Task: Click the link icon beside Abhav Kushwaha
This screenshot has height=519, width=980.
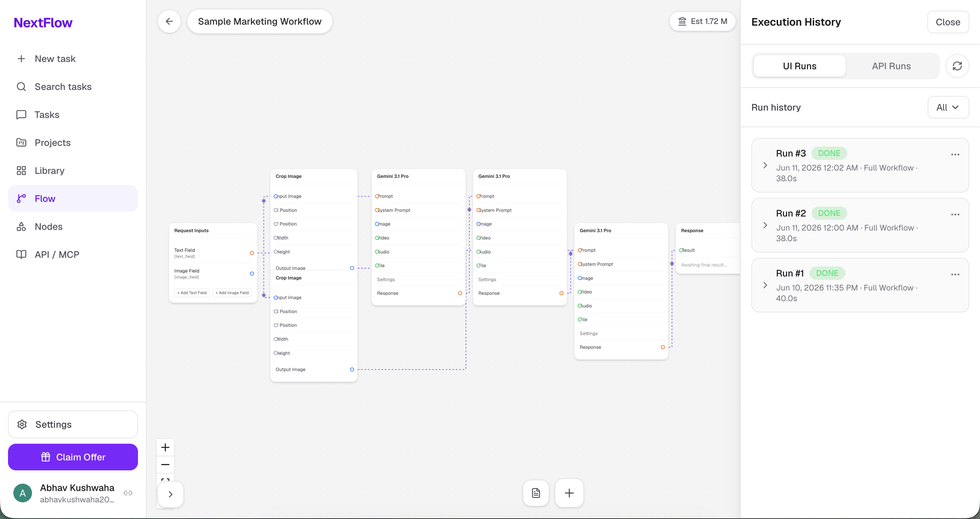Action: (128, 493)
